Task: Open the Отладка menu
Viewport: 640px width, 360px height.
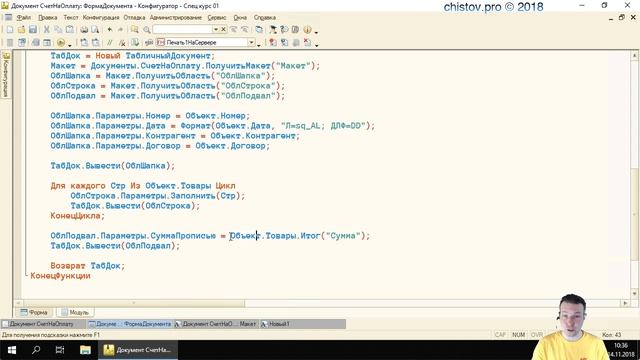Action: pyautogui.click(x=134, y=18)
